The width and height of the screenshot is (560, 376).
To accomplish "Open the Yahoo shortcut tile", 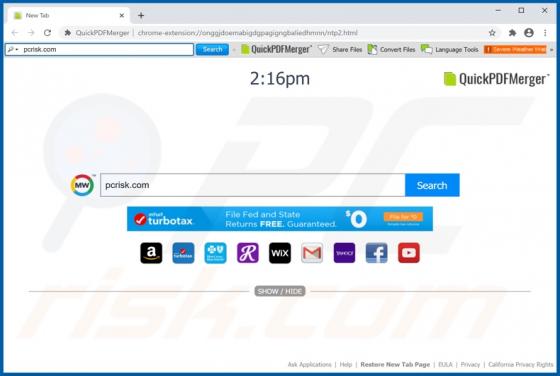I will [344, 253].
